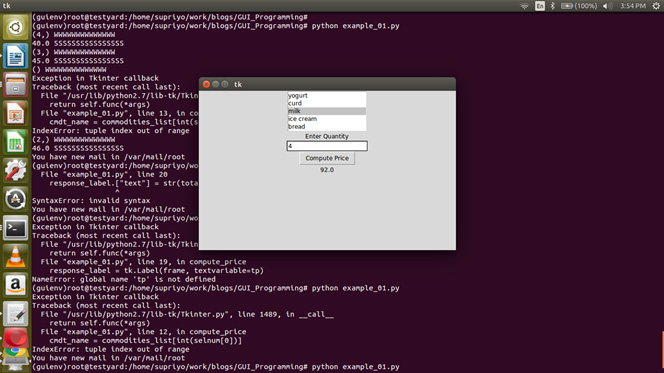
Task: Open LibreOffice Writer from the dock
Action: tap(15, 56)
